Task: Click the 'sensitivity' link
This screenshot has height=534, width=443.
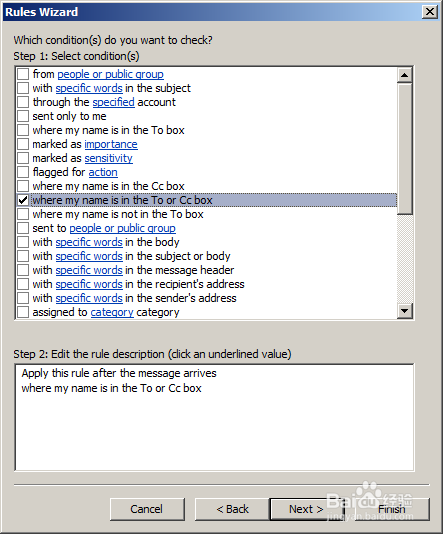Action: pyautogui.click(x=109, y=158)
